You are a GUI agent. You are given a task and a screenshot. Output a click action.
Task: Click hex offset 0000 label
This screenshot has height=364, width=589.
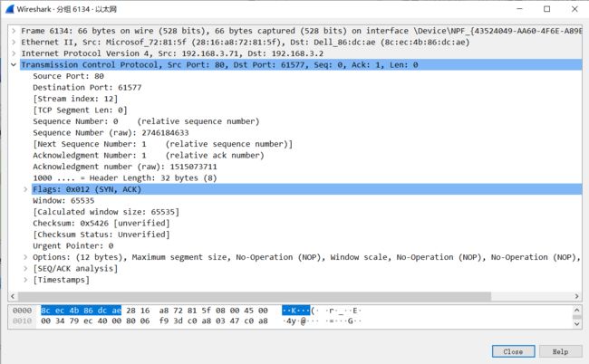click(x=22, y=311)
